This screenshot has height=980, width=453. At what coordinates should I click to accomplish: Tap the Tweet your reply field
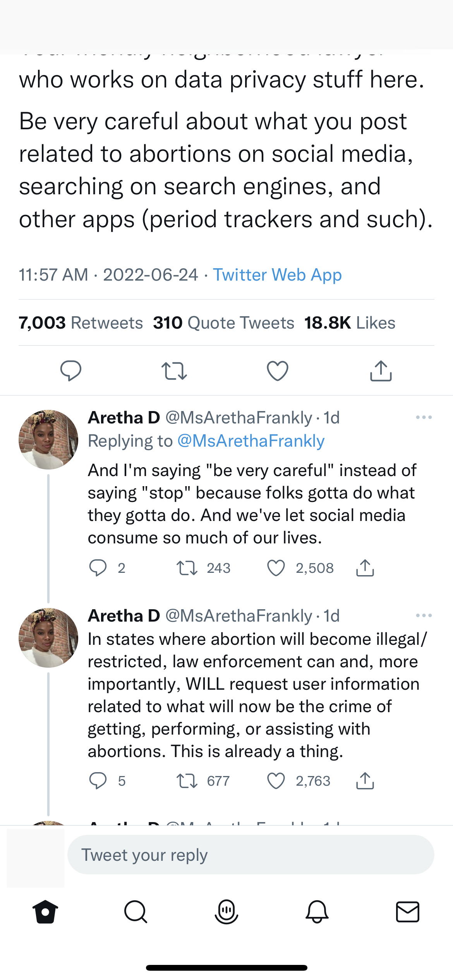tap(251, 855)
